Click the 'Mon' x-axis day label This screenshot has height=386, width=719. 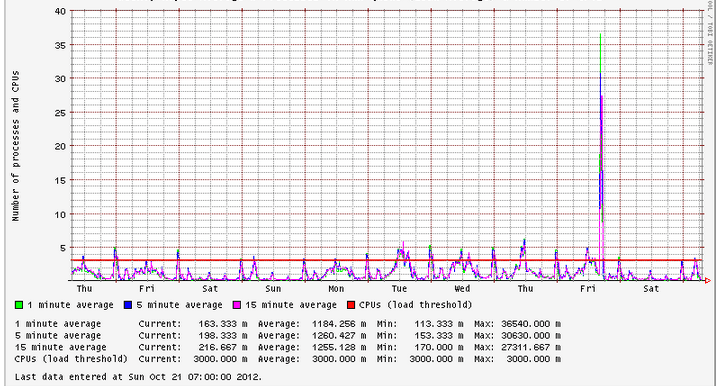tap(336, 289)
